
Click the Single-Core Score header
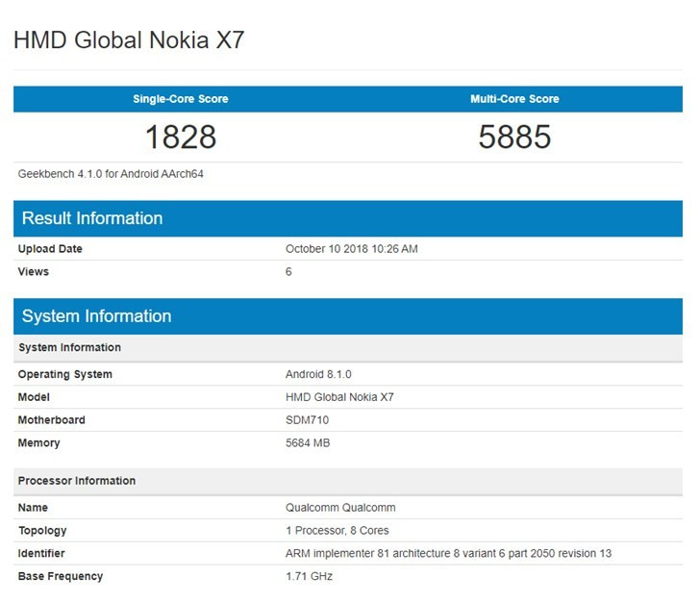pyautogui.click(x=181, y=99)
